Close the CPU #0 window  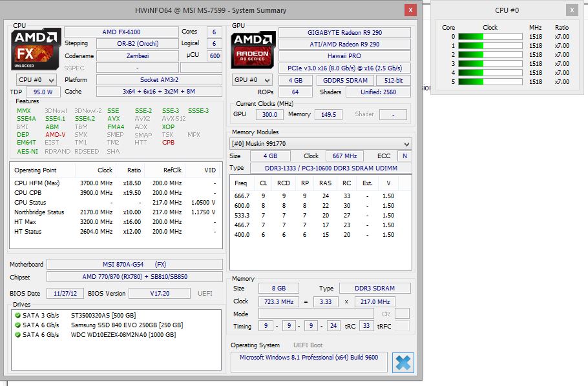click(x=572, y=10)
